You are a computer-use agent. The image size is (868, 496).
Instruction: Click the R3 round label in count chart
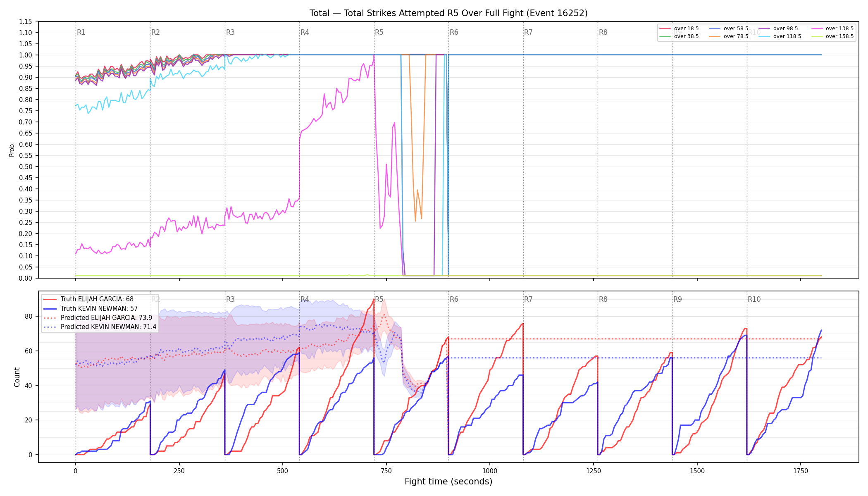pyautogui.click(x=230, y=299)
